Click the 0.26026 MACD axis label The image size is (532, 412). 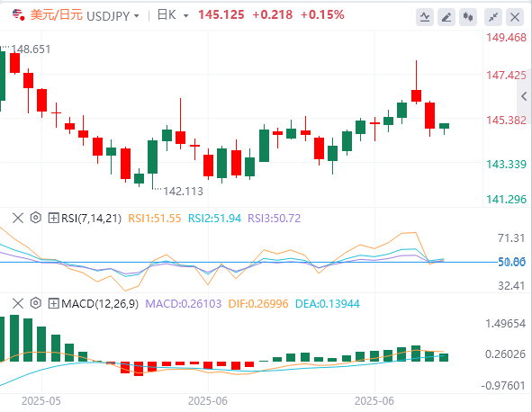506,354
